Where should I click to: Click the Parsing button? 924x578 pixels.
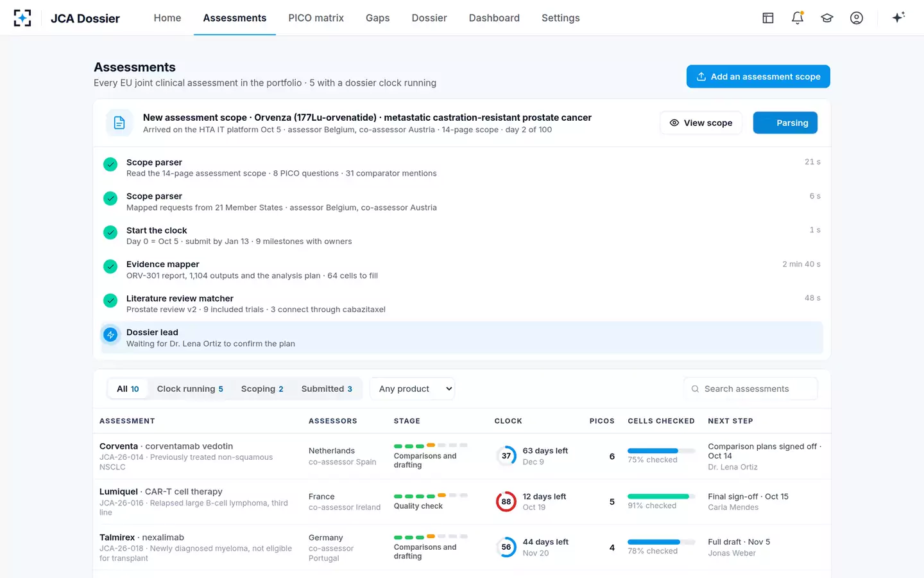(785, 123)
